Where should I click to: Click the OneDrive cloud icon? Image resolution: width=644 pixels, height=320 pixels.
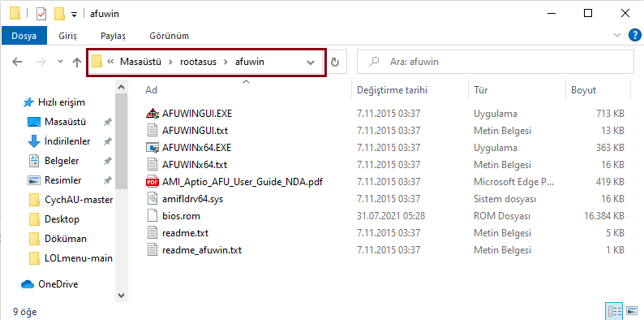[27, 284]
